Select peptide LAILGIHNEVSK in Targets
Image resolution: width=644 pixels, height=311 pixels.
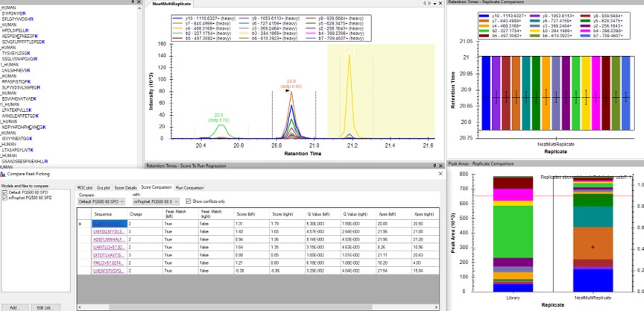(16, 70)
